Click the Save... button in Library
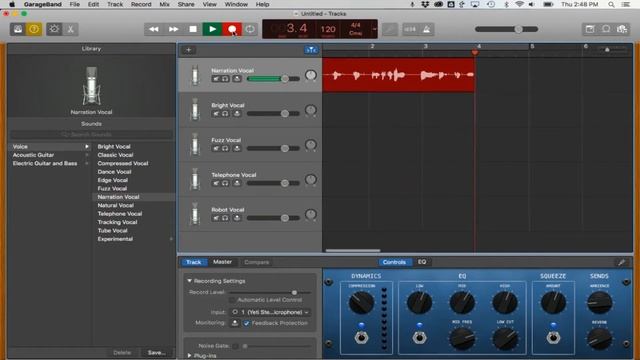 [157, 352]
